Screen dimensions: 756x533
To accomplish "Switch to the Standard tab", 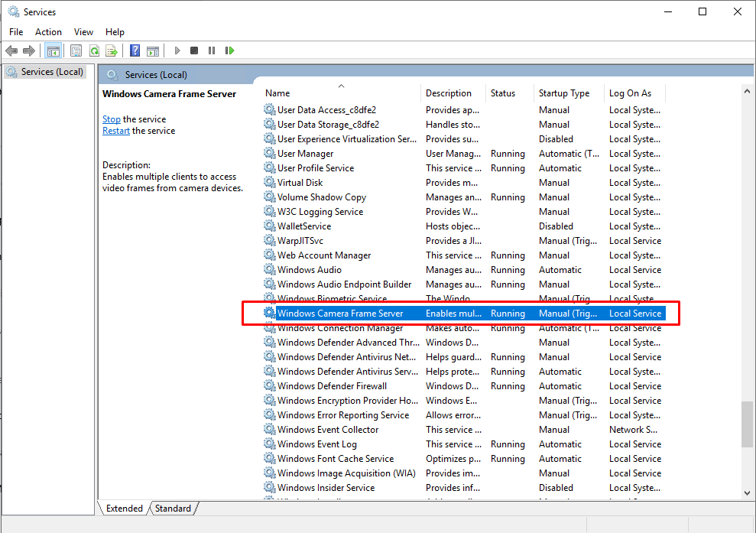I will pos(173,509).
